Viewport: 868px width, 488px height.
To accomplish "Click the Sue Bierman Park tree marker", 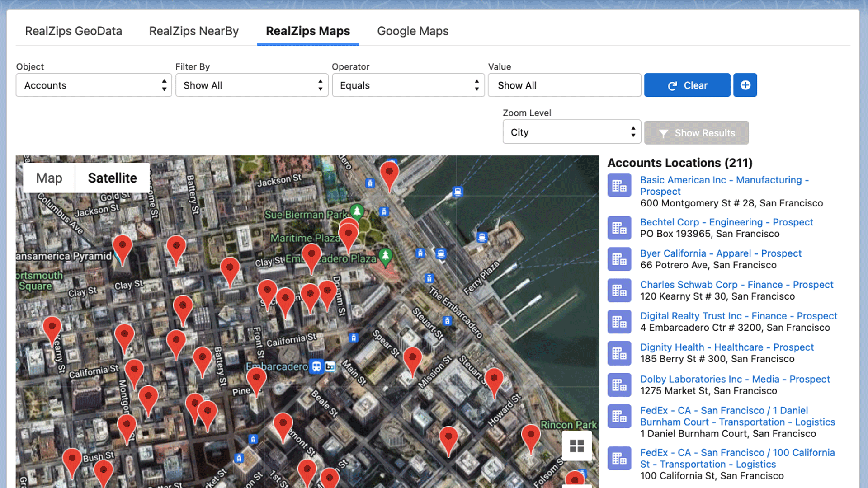I will pos(357,211).
